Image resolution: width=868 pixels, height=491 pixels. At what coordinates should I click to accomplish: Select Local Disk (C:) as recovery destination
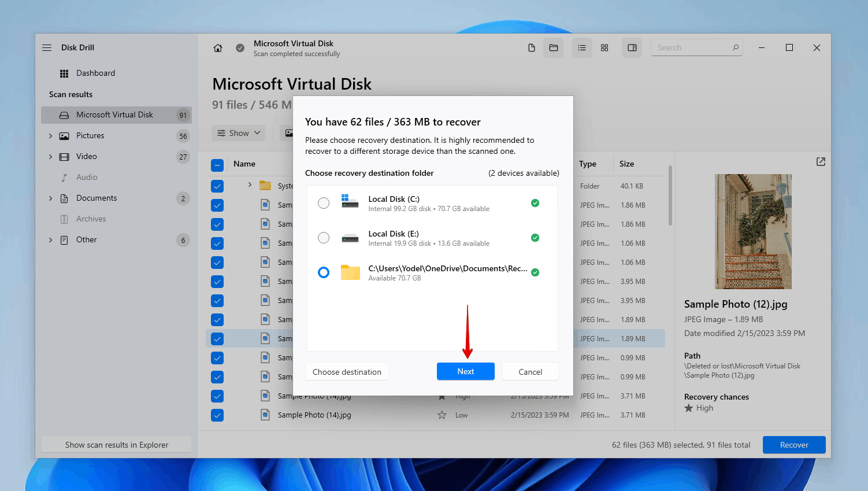tap(324, 203)
